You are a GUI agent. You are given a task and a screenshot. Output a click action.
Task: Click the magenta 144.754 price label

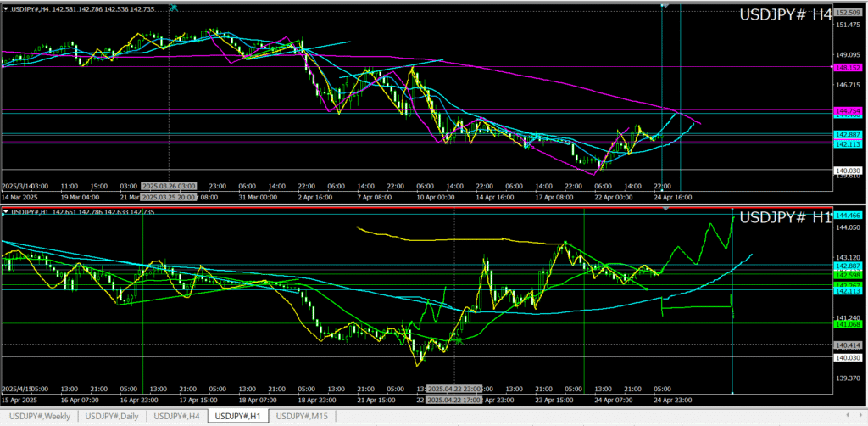pyautogui.click(x=847, y=111)
